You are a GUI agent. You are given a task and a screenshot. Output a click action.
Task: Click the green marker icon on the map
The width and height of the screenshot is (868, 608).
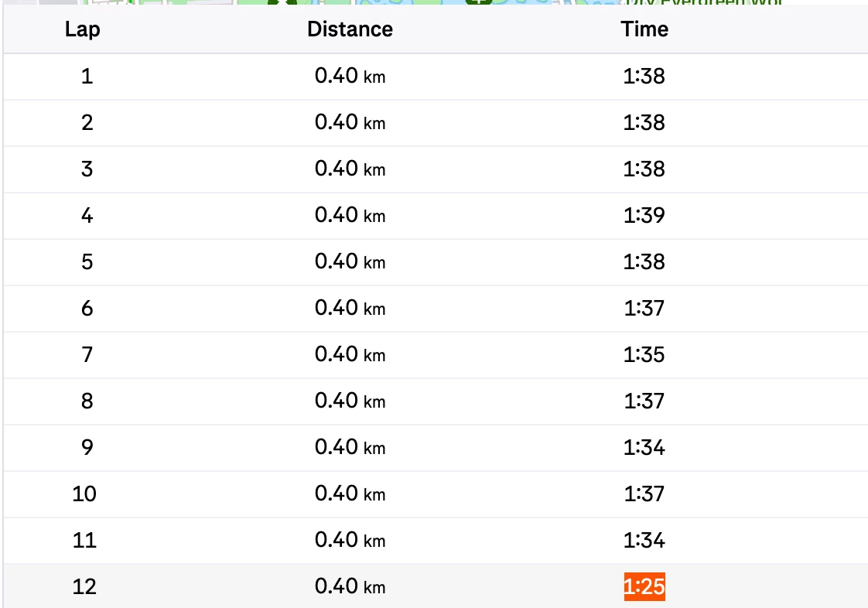pos(479,2)
